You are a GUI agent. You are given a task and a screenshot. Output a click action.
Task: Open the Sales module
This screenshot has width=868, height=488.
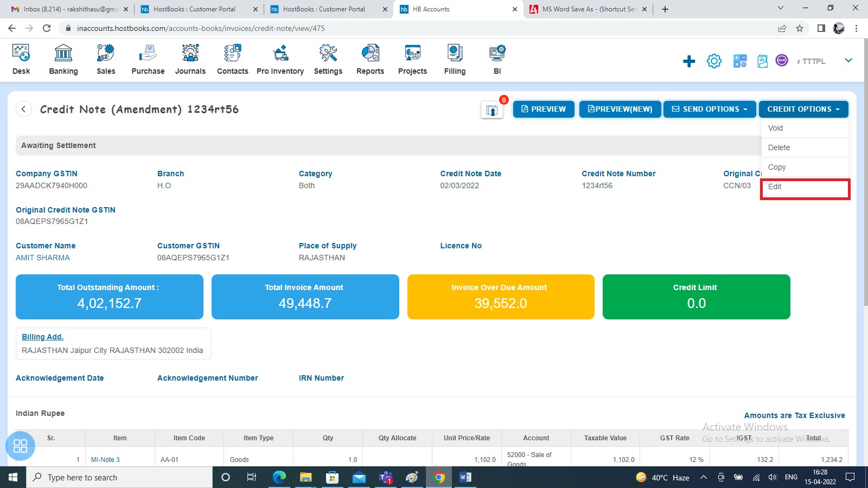(106, 60)
